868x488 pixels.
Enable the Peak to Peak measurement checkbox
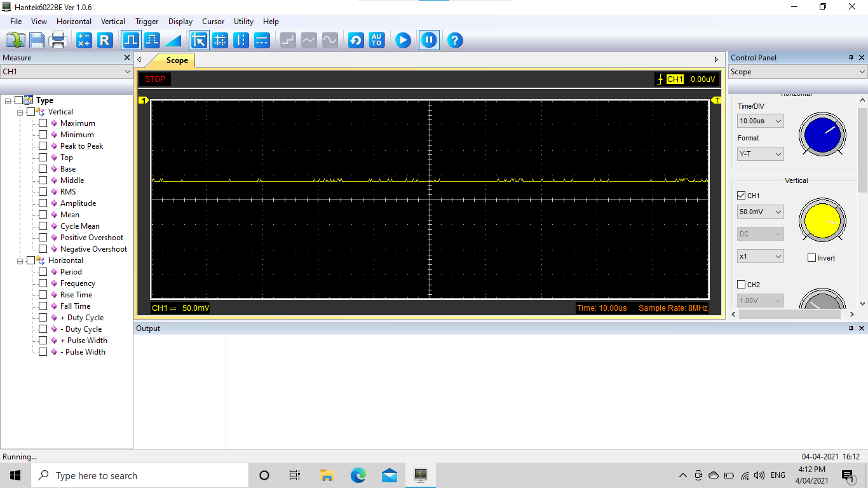point(43,146)
